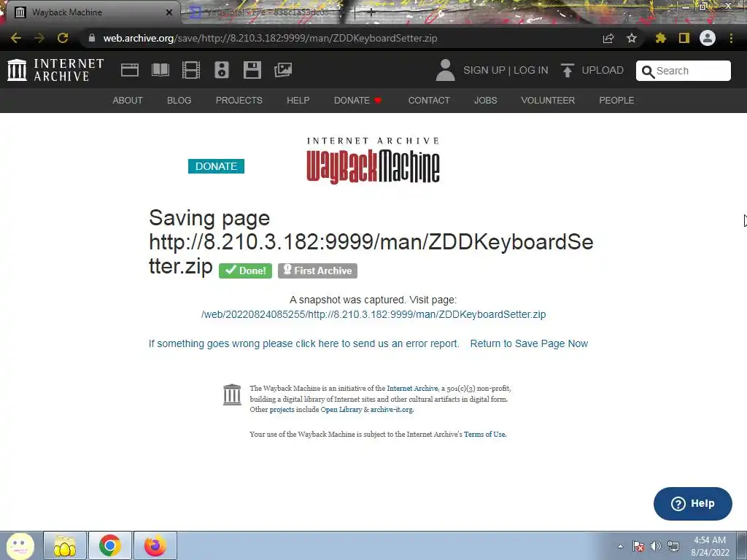Click the green Done! badge

(245, 271)
